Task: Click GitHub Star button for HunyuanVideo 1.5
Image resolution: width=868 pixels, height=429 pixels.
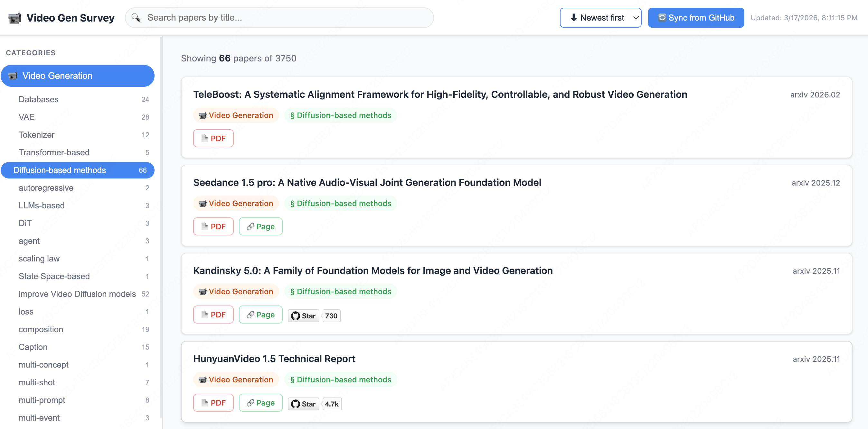Action: pyautogui.click(x=303, y=404)
